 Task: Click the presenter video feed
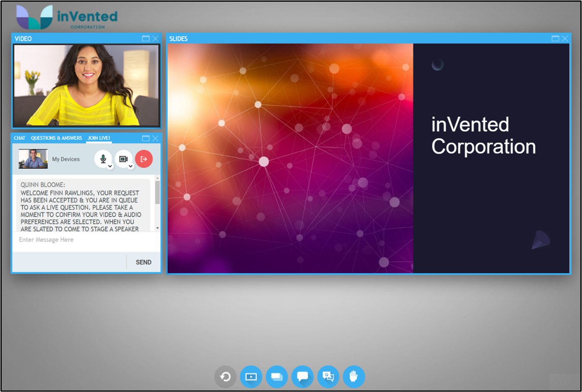[86, 85]
